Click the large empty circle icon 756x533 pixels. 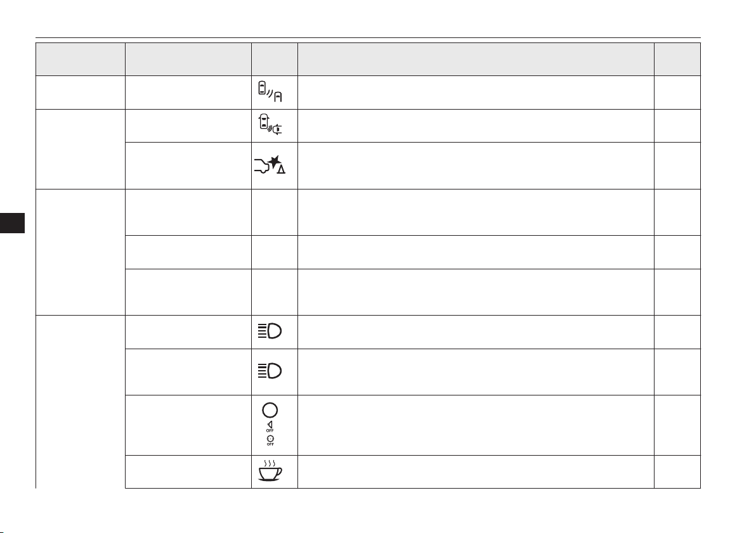coord(270,410)
